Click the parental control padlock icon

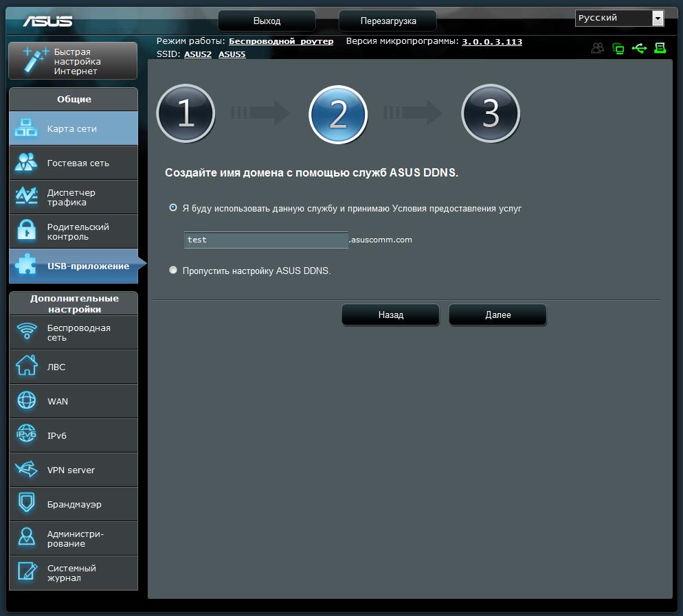pos(26,230)
